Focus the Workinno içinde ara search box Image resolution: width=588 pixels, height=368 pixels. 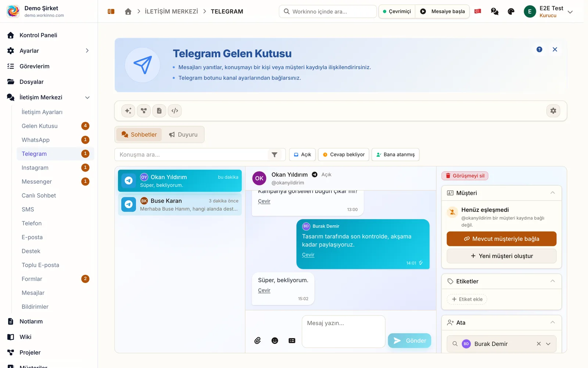pos(328,11)
